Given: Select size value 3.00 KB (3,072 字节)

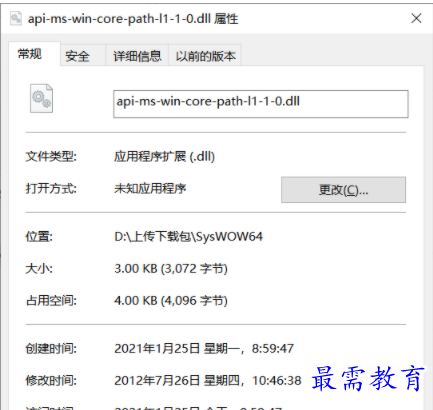Looking at the screenshot, I should (x=171, y=269).
